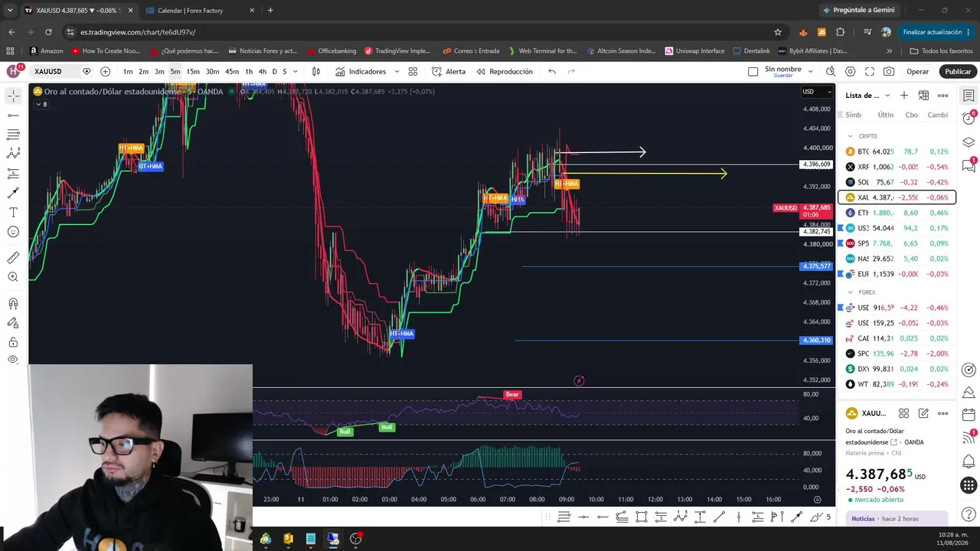The height and width of the screenshot is (551, 980).
Task: Open the object tree layers icon
Action: coord(969,142)
